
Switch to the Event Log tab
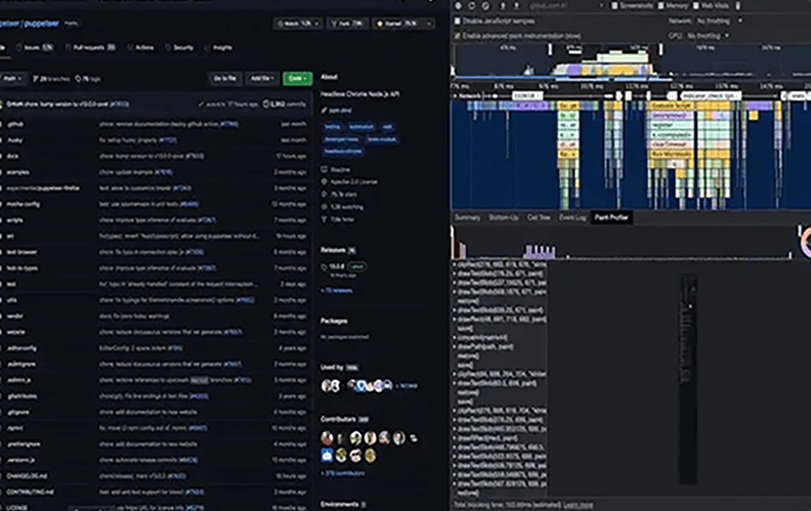[570, 217]
